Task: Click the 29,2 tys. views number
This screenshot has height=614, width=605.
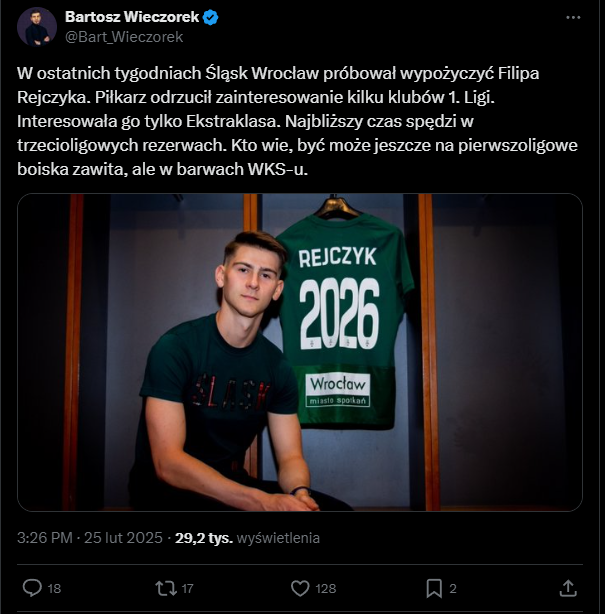Action: pos(204,538)
